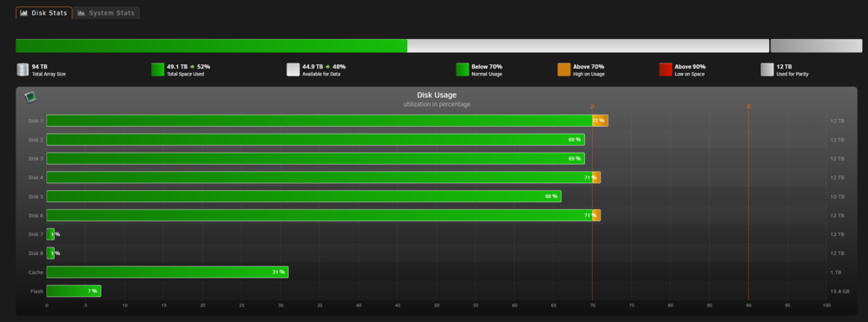This screenshot has width=868, height=322.
Task: Click the gray parity segment of array bar
Action: pyautogui.click(x=817, y=46)
